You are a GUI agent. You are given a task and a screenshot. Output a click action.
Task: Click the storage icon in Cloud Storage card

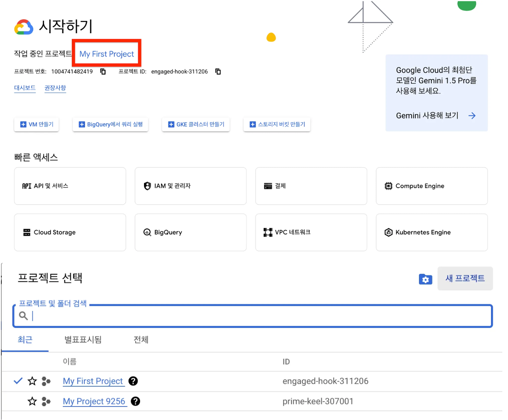(x=27, y=232)
